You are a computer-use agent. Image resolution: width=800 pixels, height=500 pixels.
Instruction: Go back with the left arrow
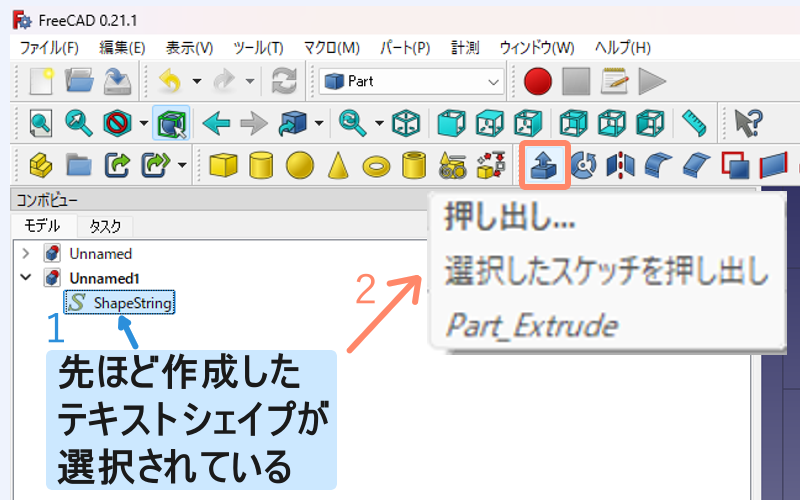(216, 123)
